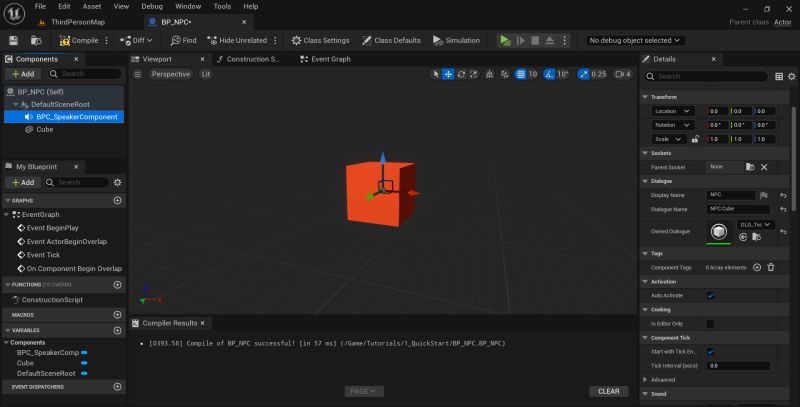
Task: Switch to the Event Graph tab
Action: click(x=326, y=59)
